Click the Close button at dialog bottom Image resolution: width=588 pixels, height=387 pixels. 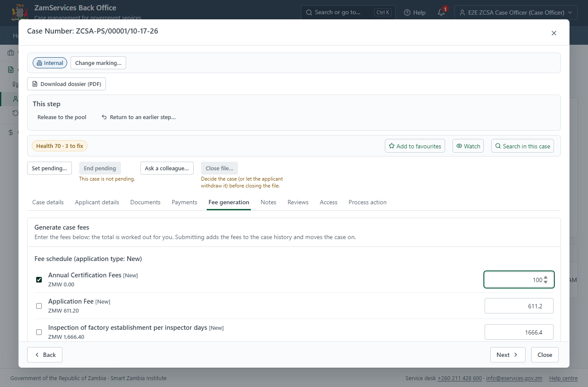pos(545,355)
